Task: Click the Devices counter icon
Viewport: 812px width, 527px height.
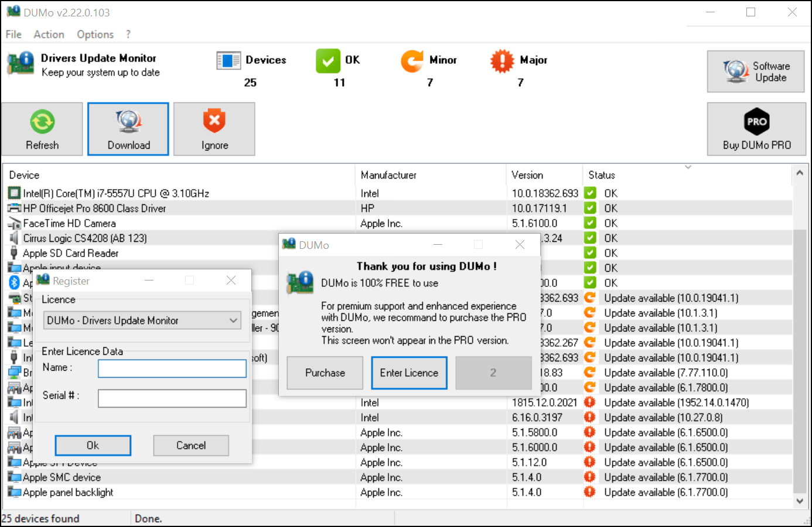Action: [x=228, y=60]
